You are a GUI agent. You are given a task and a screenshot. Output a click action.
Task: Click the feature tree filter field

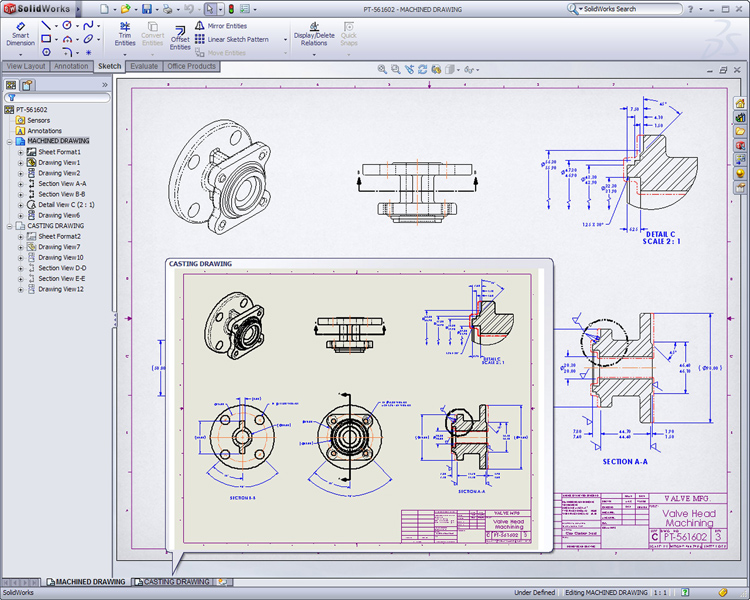click(x=57, y=98)
